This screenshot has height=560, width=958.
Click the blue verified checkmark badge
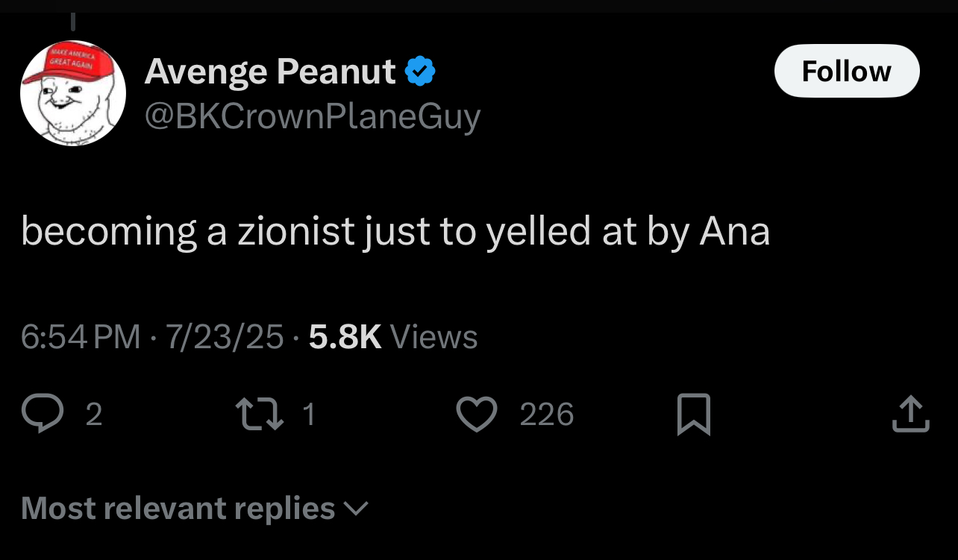[420, 72]
